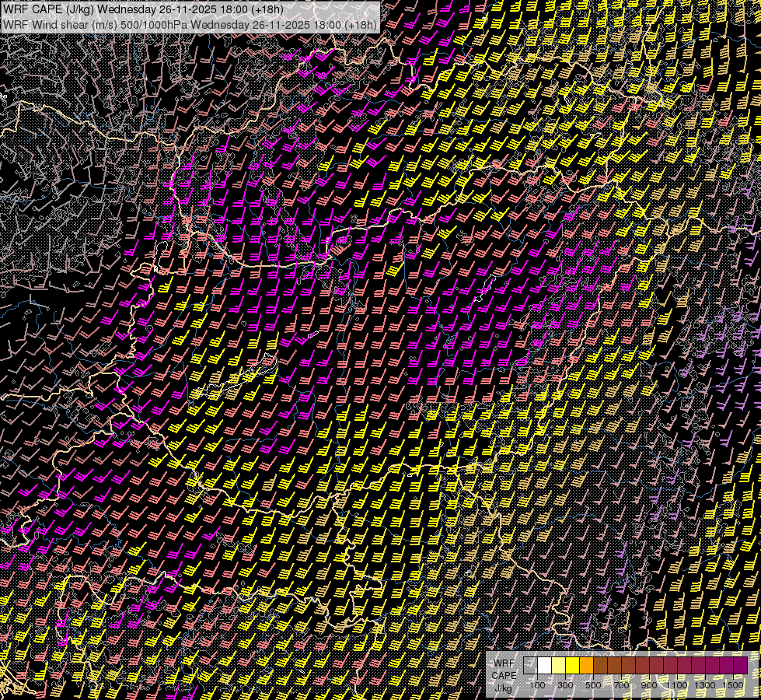Click the J/kg unit label in legend
Screen dimensions: 761x700
[x=503, y=688]
